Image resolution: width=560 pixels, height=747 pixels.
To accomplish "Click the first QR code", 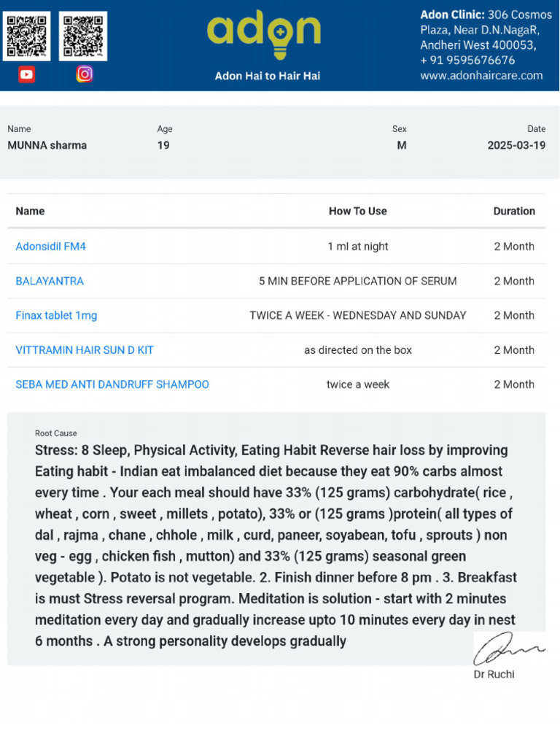I will pyautogui.click(x=27, y=36).
